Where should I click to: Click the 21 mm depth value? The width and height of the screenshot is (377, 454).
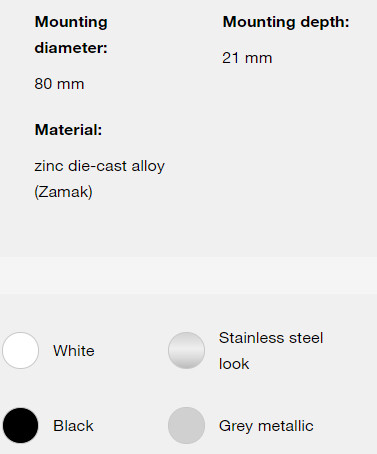(x=247, y=58)
